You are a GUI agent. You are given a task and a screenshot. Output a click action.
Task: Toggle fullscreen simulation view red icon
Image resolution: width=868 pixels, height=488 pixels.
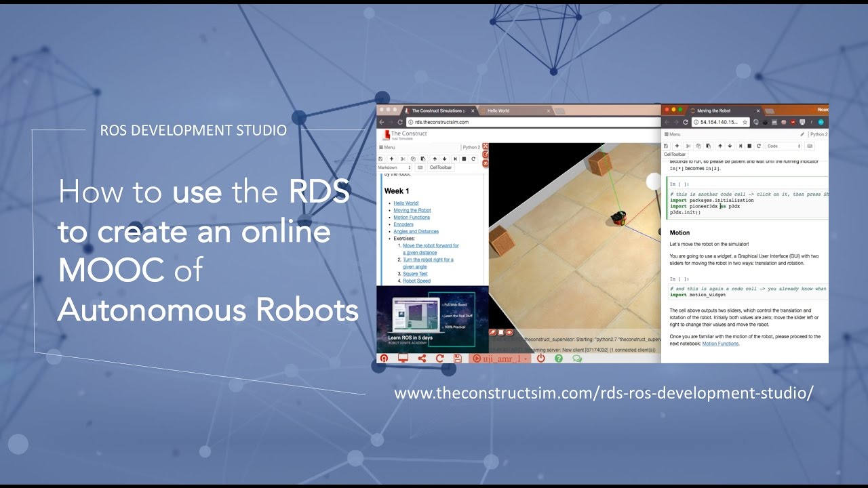click(x=486, y=146)
